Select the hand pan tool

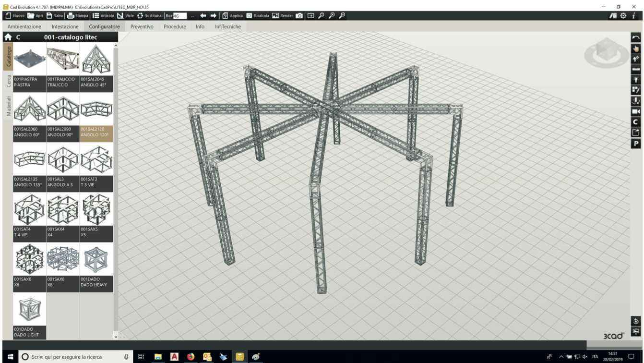[x=636, y=48]
